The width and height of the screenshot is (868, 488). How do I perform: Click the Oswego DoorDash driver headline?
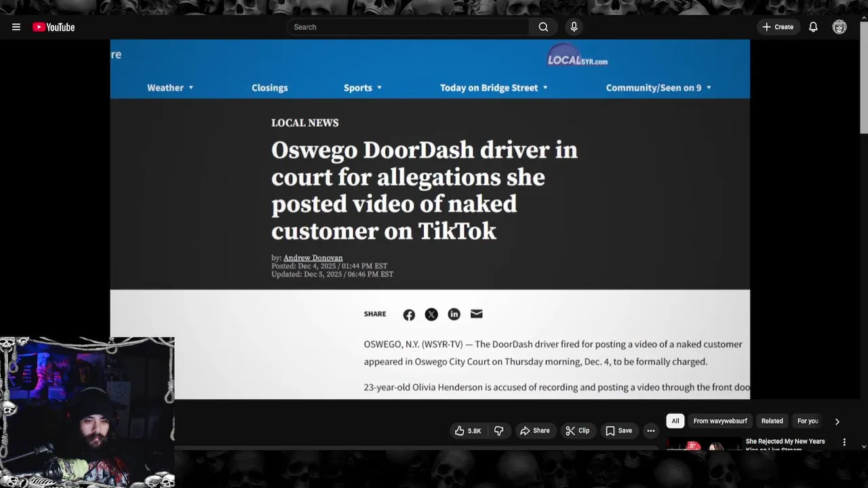(x=425, y=190)
